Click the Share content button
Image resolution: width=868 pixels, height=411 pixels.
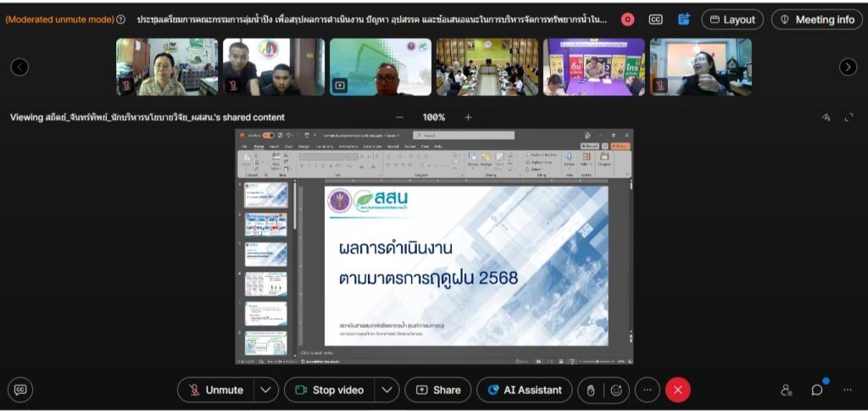click(438, 390)
